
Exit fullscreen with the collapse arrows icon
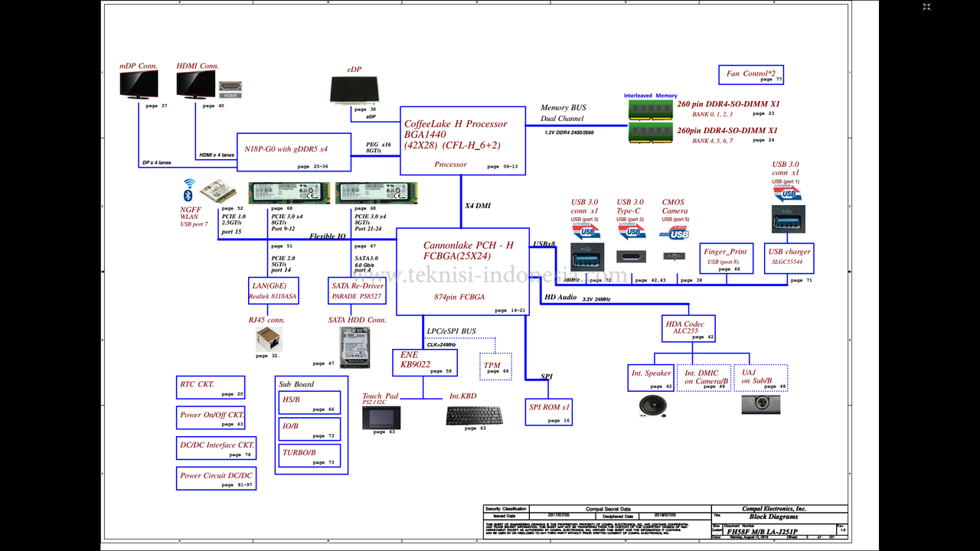[927, 8]
